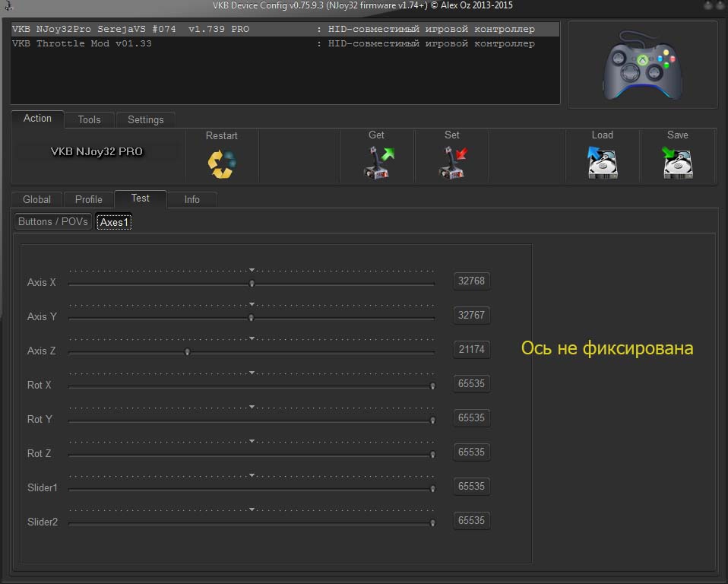Select VKB NJoy32Pro SerejaVS device row
This screenshot has height=584, width=728.
coord(285,29)
